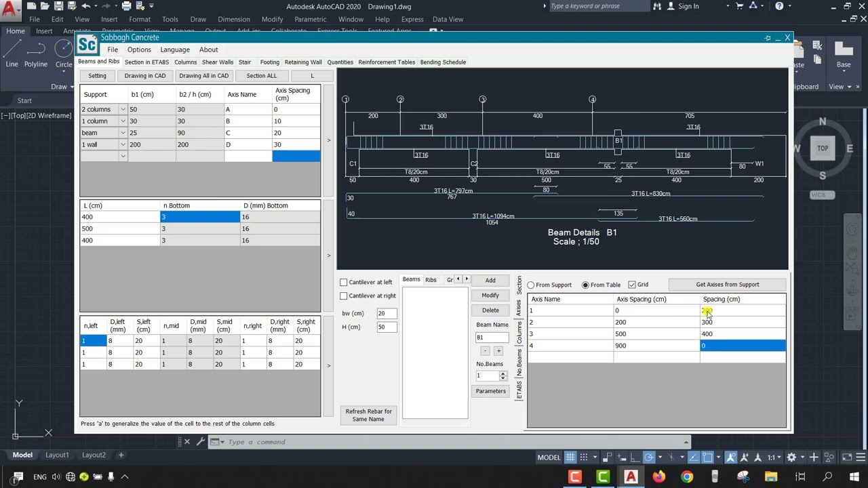Open AutoCAD from the Windows taskbar
Screen dimensions: 868x488
click(631, 476)
